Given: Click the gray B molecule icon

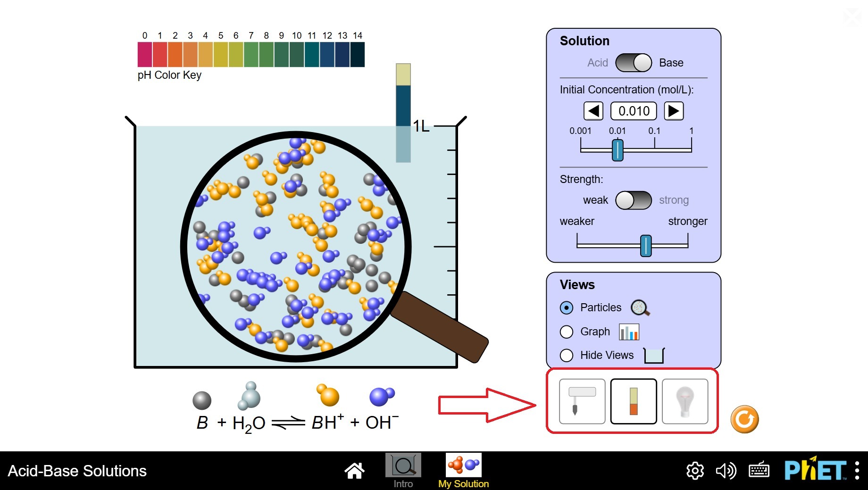Looking at the screenshot, I should (x=202, y=400).
